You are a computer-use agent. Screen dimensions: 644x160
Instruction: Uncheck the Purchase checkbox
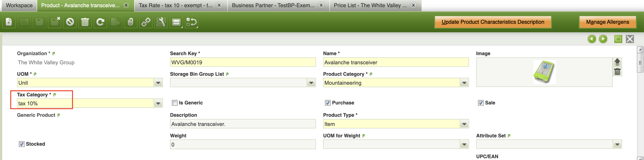[328, 103]
